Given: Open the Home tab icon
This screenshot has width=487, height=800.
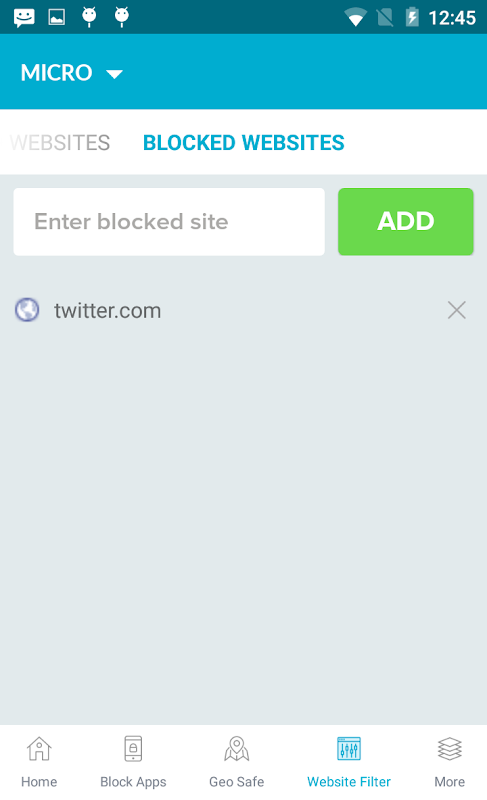Looking at the screenshot, I should pyautogui.click(x=39, y=748).
